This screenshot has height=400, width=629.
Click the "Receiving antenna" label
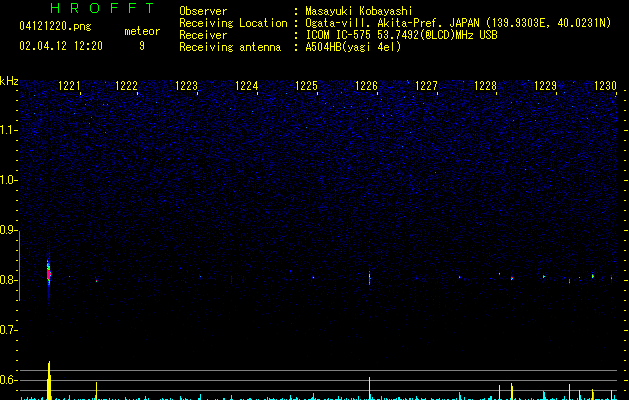[230, 47]
